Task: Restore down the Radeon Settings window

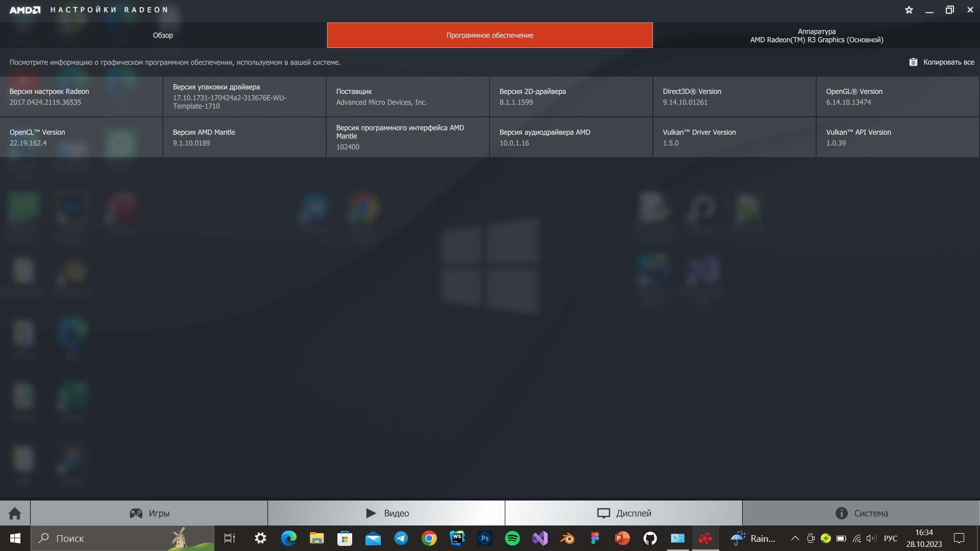Action: tap(950, 10)
